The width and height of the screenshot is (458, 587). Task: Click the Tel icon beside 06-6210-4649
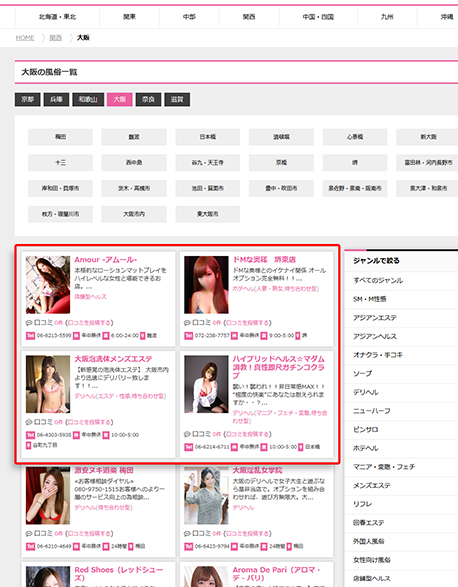[30, 547]
